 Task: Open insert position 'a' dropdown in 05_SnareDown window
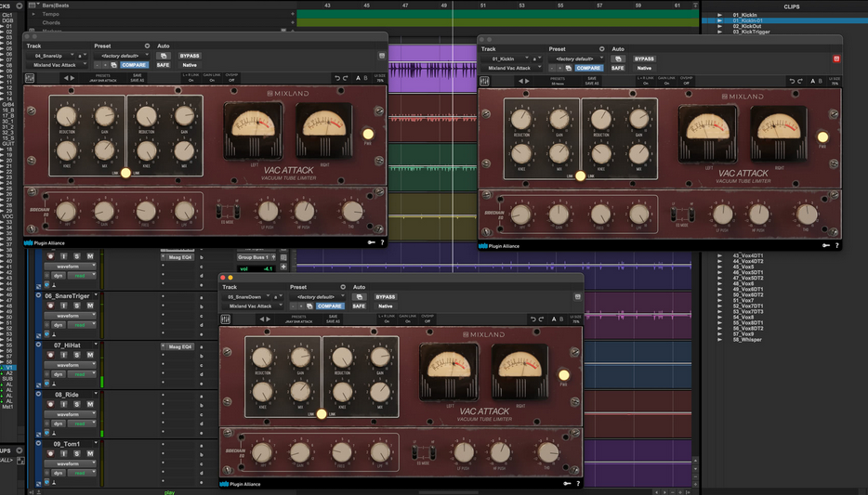277,297
